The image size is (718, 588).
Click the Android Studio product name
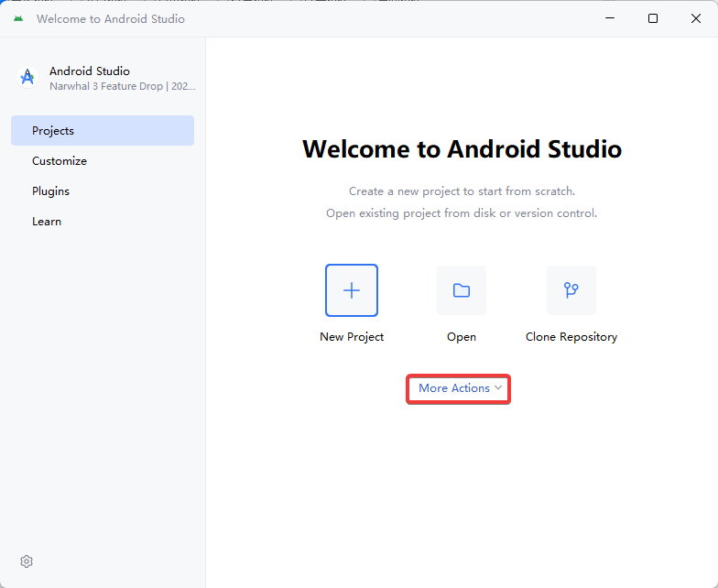(x=90, y=71)
